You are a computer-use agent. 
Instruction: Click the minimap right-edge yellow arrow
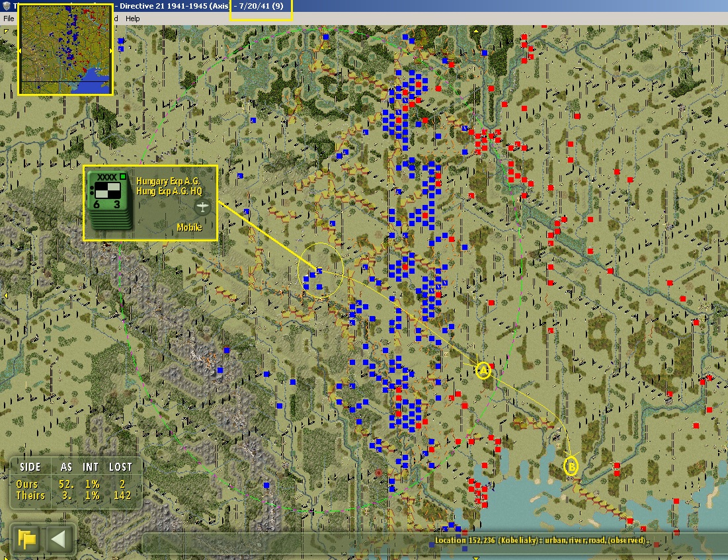tap(110, 50)
